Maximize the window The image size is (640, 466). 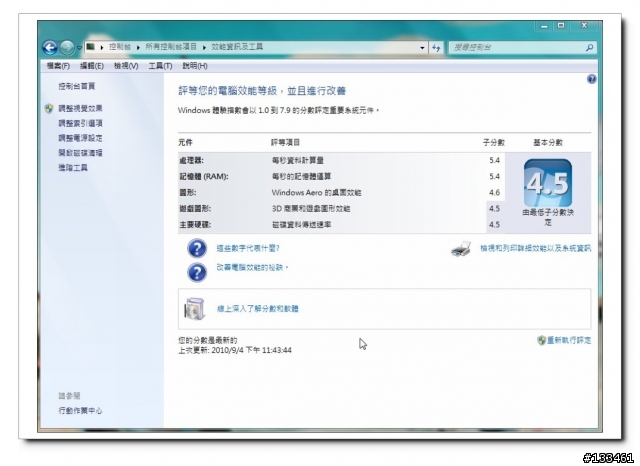point(561,26)
